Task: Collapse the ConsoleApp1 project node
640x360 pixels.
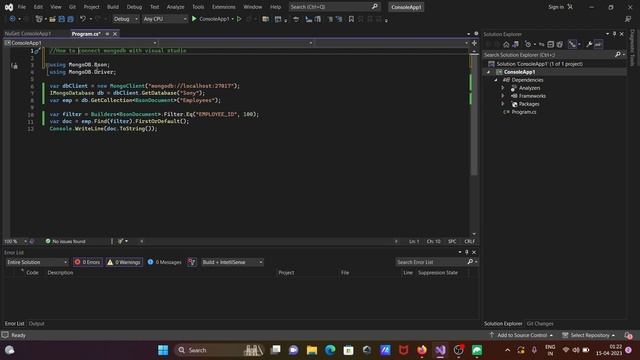Action: 488,72
